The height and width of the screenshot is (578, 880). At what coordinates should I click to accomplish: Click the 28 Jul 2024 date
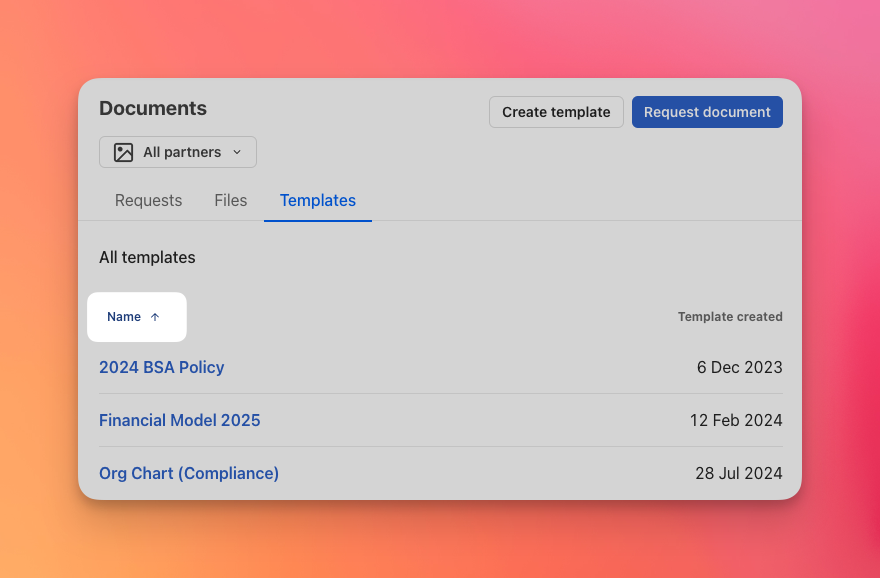pos(739,473)
